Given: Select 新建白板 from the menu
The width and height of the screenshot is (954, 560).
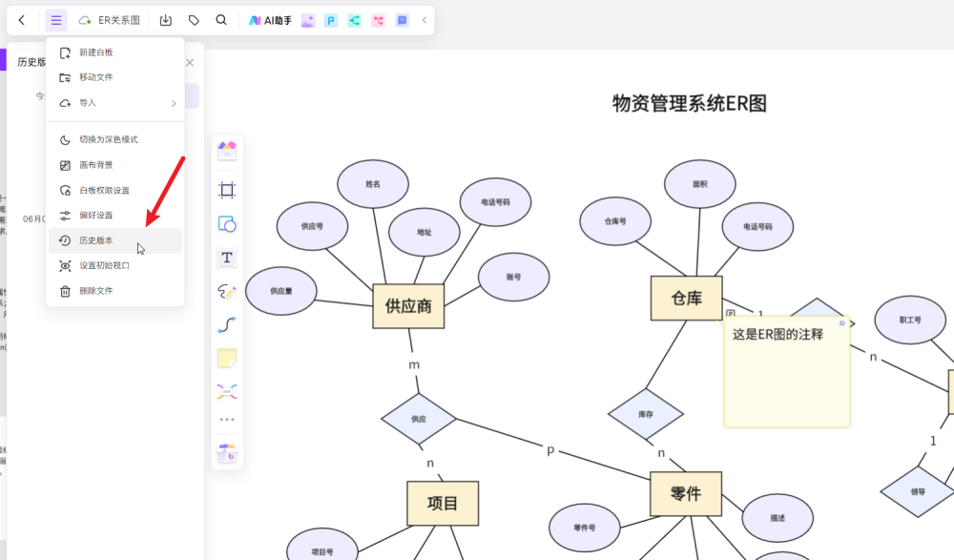Looking at the screenshot, I should tap(115, 52).
